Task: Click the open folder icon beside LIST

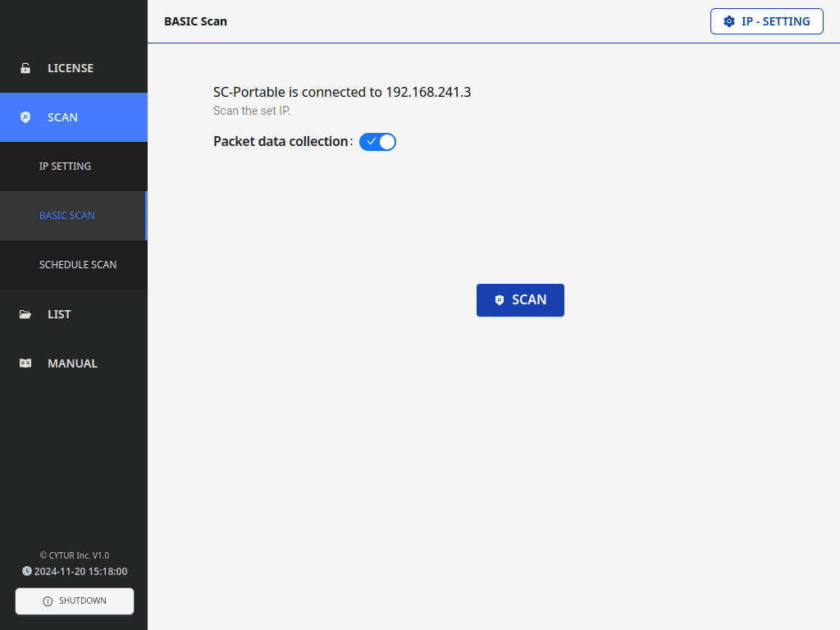Action: tap(25, 314)
